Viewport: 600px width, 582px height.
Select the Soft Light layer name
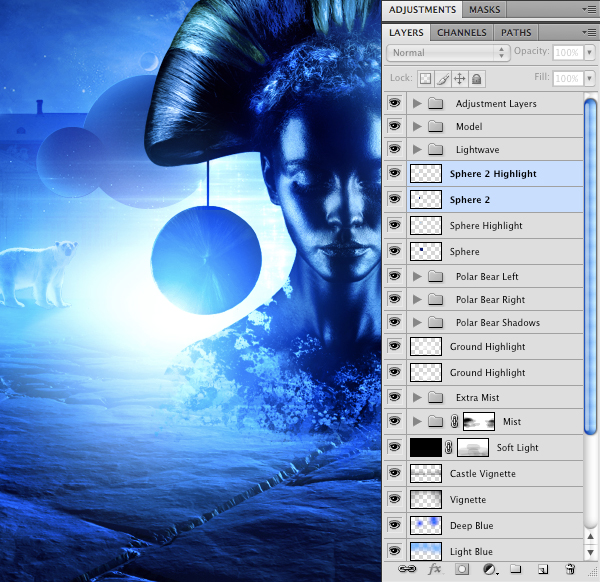(x=517, y=447)
